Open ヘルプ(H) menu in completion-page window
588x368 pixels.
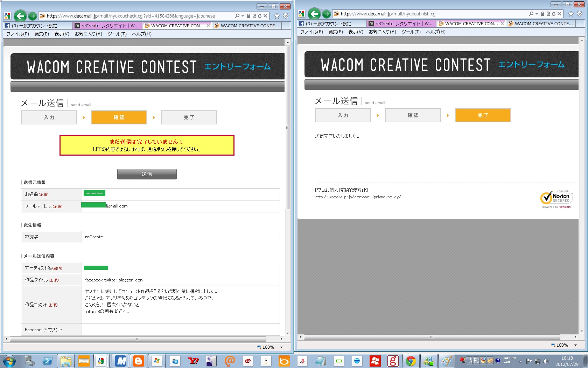point(436,32)
